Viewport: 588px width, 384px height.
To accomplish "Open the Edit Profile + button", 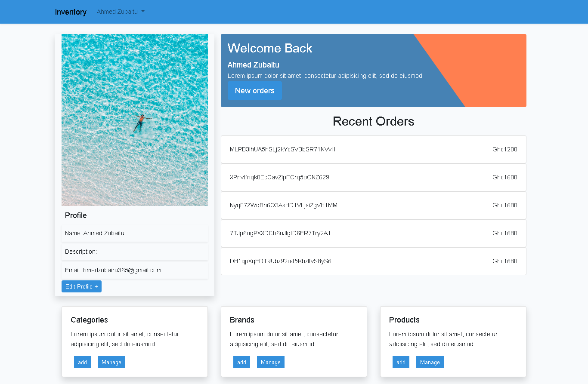I will 81,286.
